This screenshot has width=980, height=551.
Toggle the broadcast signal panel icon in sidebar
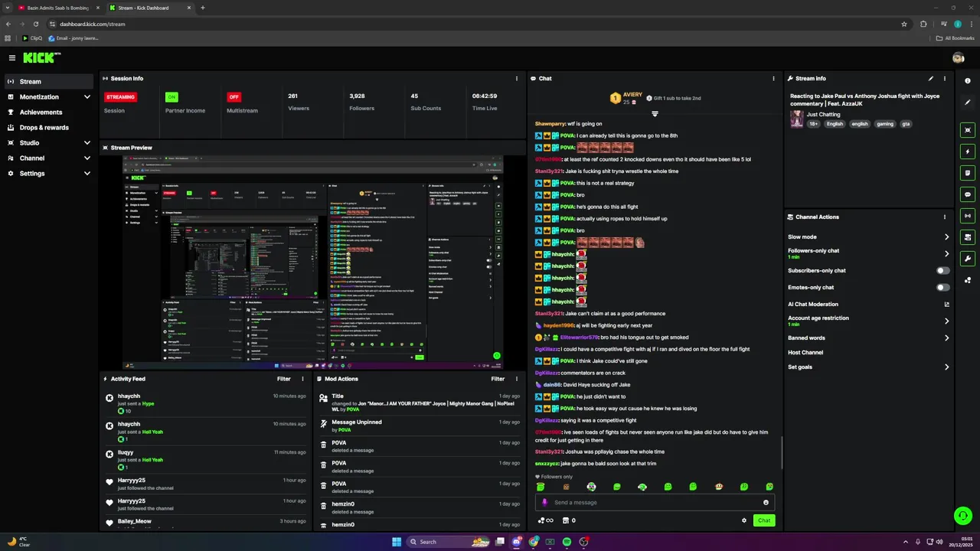coord(968,216)
